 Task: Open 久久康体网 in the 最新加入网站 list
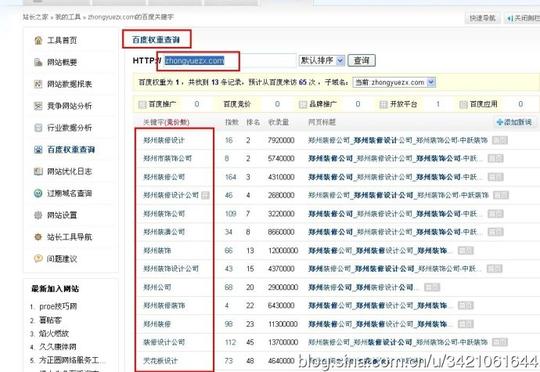[58, 347]
